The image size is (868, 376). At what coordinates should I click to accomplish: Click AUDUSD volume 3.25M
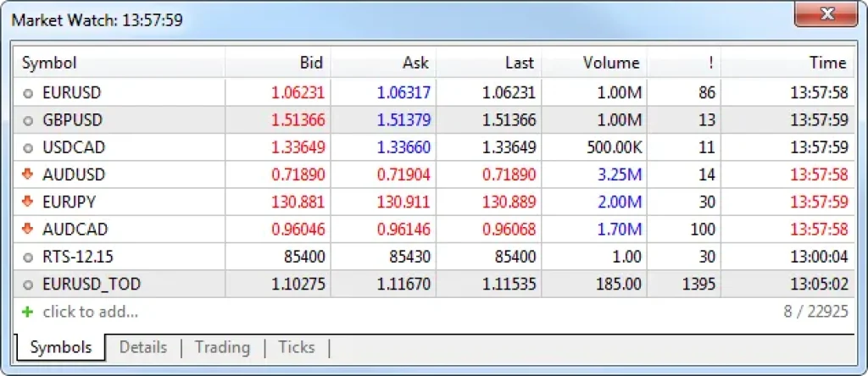tap(619, 174)
